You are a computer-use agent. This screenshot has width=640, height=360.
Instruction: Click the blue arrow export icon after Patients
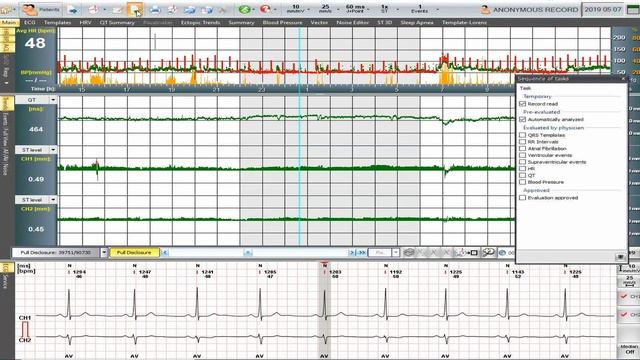point(73,9)
